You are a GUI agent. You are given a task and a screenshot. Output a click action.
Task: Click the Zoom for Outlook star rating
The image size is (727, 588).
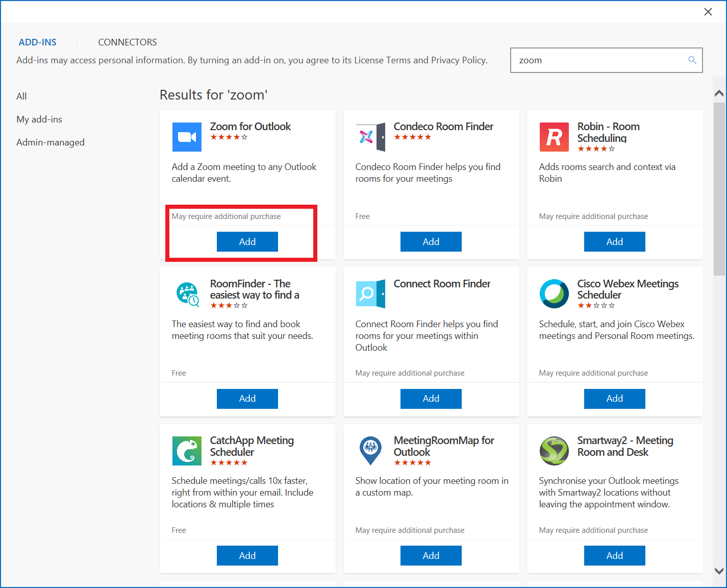[229, 137]
